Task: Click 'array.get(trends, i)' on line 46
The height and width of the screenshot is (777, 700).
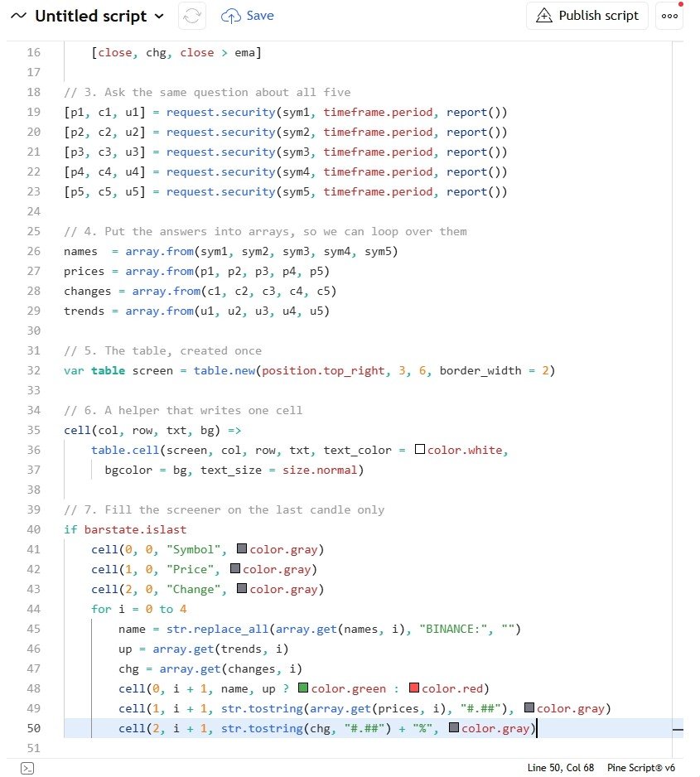Action: [220, 649]
